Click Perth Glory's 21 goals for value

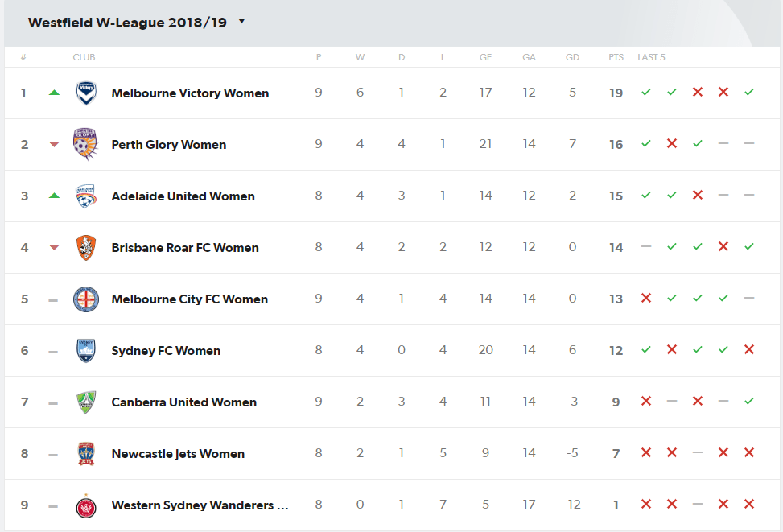pyautogui.click(x=485, y=144)
